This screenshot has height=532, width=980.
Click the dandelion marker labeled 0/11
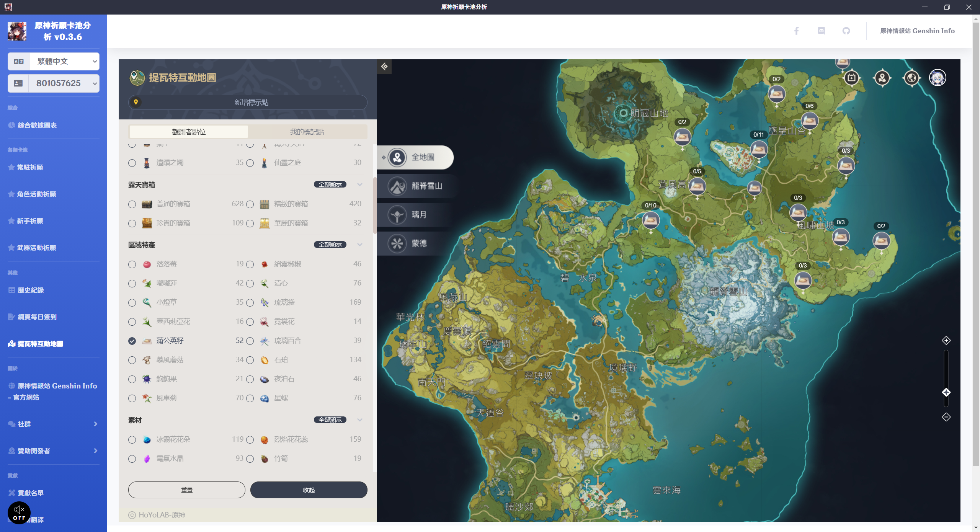pos(758,149)
